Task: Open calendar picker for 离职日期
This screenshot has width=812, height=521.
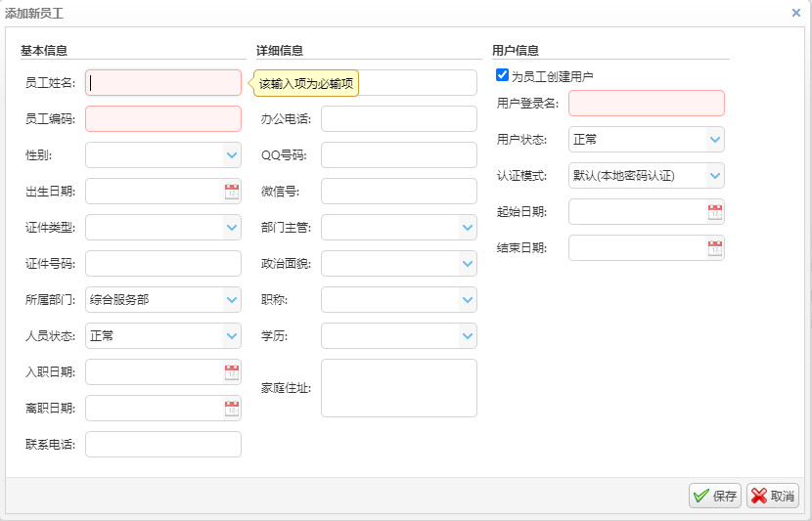Action: tap(231, 409)
